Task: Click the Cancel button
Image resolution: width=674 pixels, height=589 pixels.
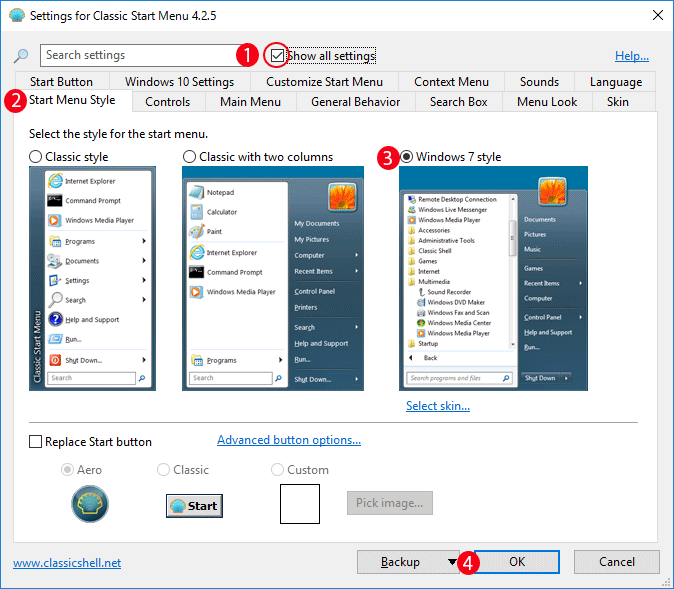Action: [x=617, y=561]
